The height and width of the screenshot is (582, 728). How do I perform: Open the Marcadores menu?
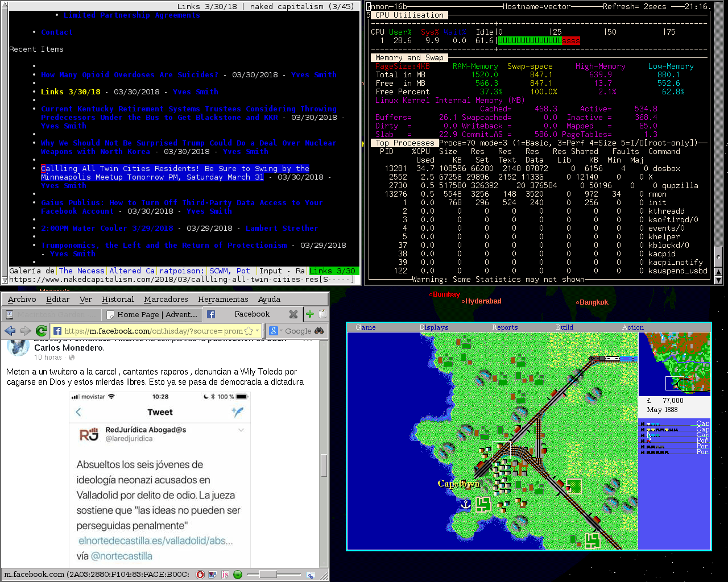166,299
